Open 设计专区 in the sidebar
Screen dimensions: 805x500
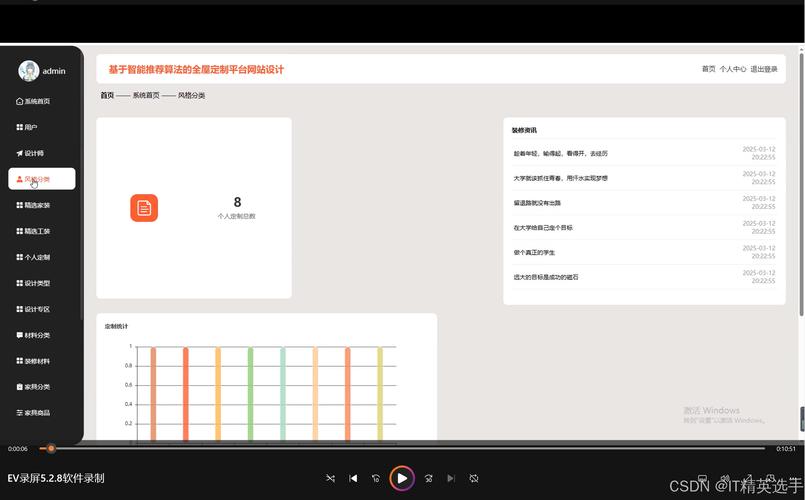[x=33, y=309]
